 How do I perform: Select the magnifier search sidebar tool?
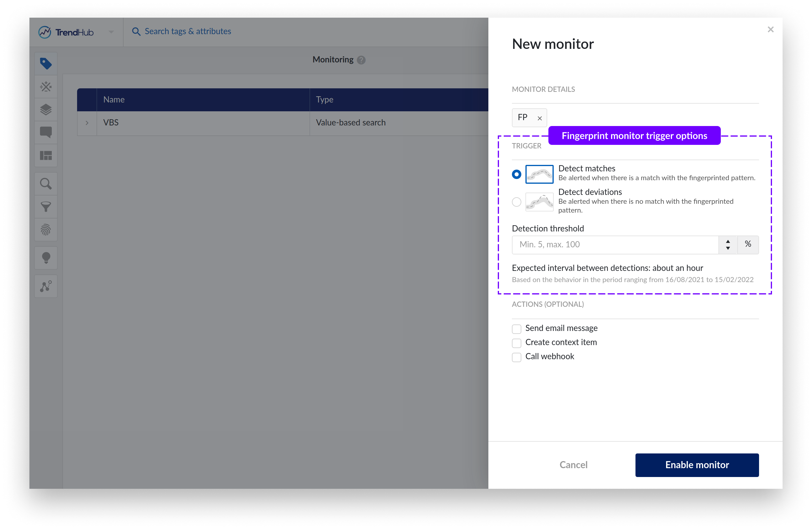coord(46,184)
